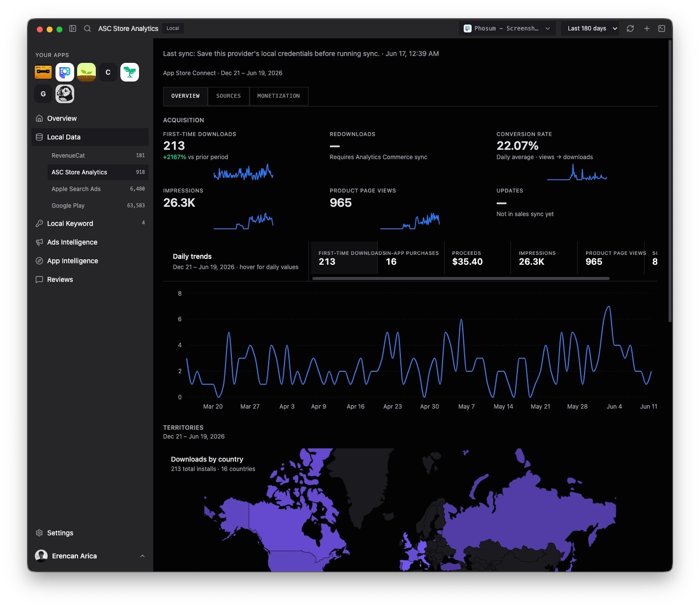Screen dimensions: 700x608
Task: Select the app icon labeled C
Action: pyautogui.click(x=108, y=72)
